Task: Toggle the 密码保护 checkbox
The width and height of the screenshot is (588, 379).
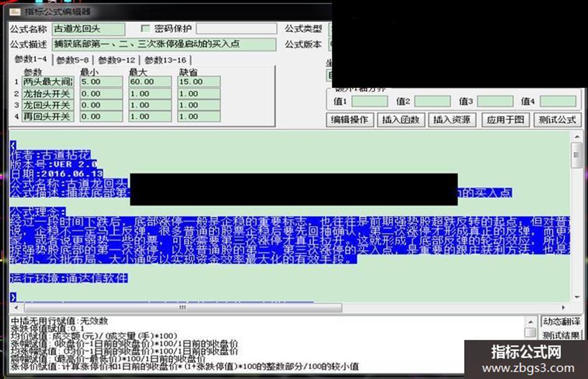Action: [145, 29]
